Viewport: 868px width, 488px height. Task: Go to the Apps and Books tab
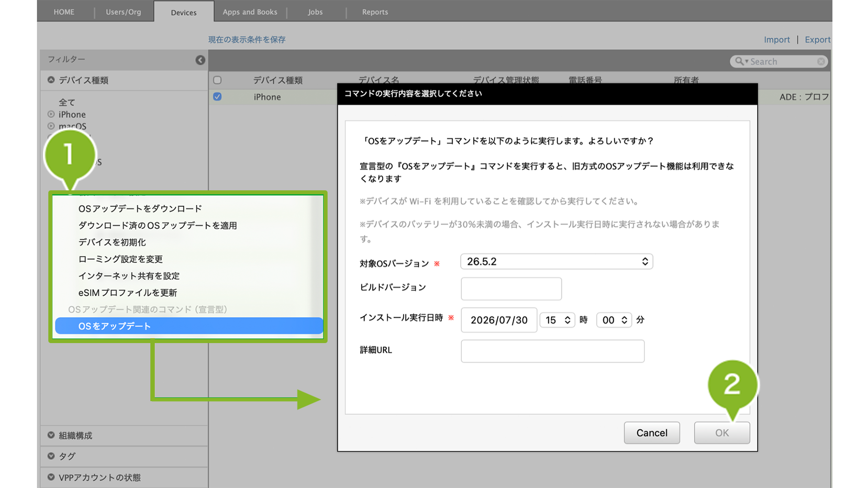point(250,12)
